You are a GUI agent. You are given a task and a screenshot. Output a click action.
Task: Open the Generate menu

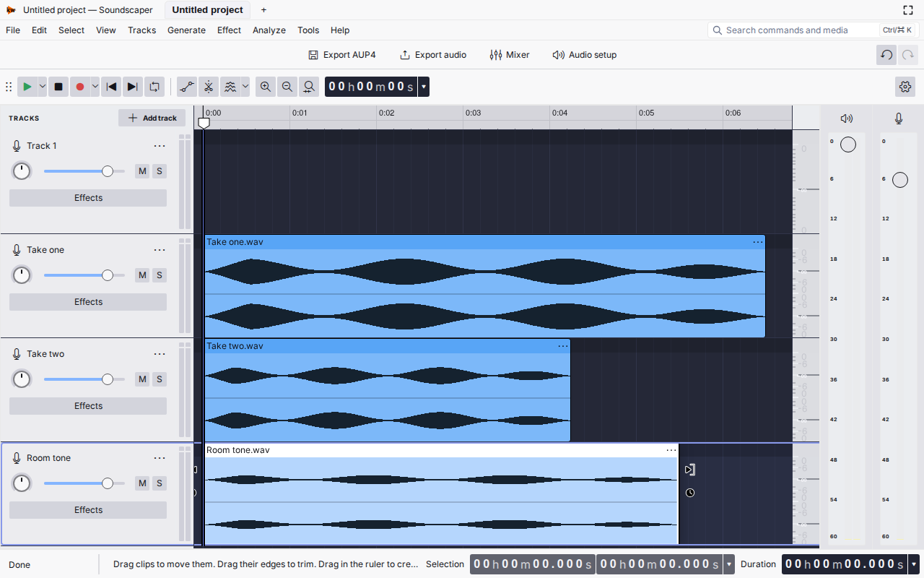tap(186, 30)
